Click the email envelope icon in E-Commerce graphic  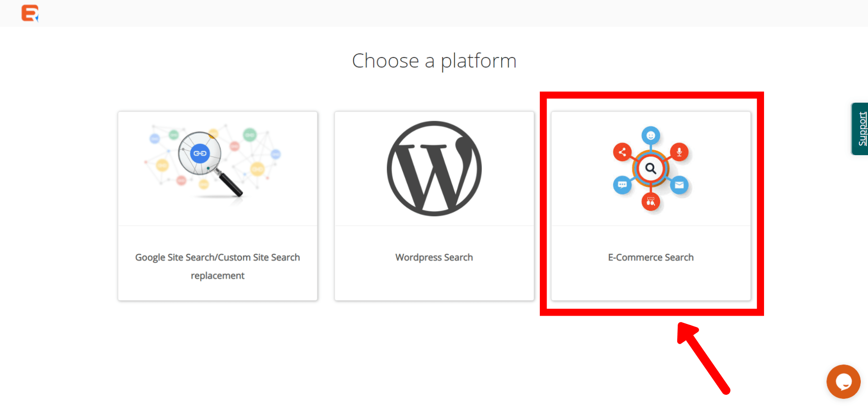click(680, 185)
